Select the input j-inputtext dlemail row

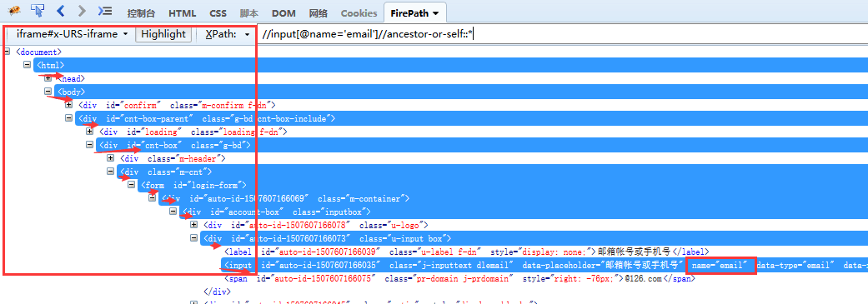point(545,266)
